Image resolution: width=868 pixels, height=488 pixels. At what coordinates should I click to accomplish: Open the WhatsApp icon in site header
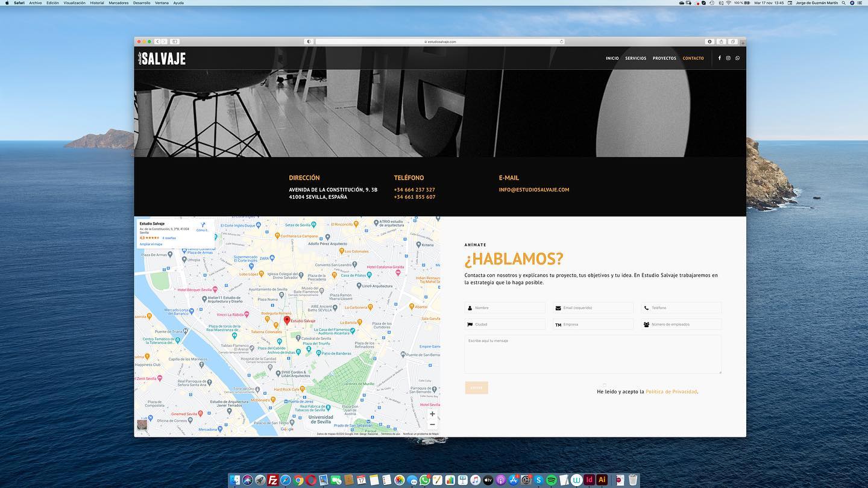click(x=737, y=58)
